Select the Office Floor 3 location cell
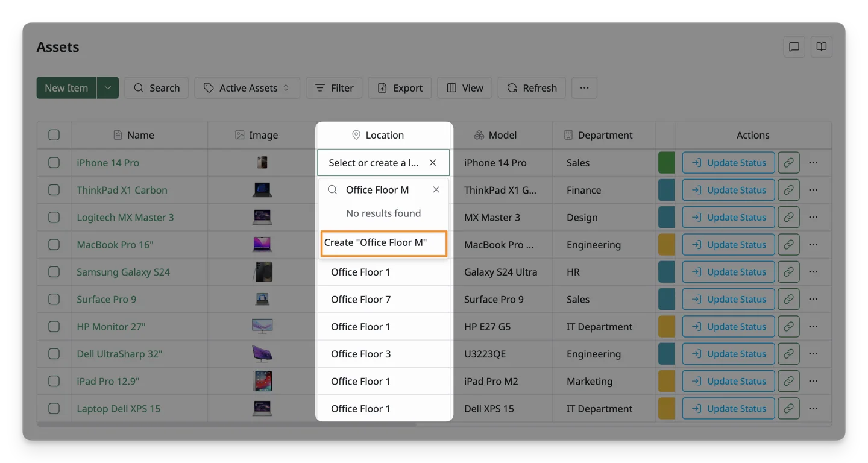The image size is (868, 463). [384, 354]
